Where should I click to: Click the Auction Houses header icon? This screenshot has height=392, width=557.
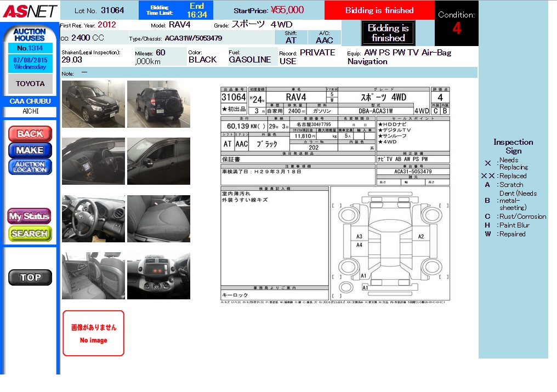point(30,35)
